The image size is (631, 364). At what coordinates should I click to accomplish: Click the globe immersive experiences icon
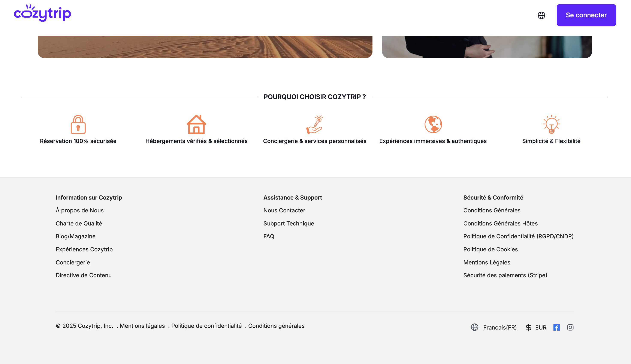coord(433,124)
